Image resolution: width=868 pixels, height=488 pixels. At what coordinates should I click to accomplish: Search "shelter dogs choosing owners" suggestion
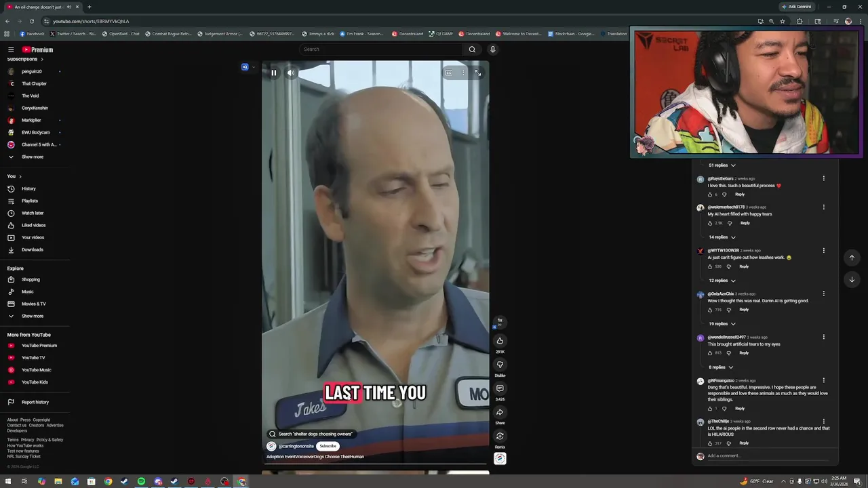(311, 434)
